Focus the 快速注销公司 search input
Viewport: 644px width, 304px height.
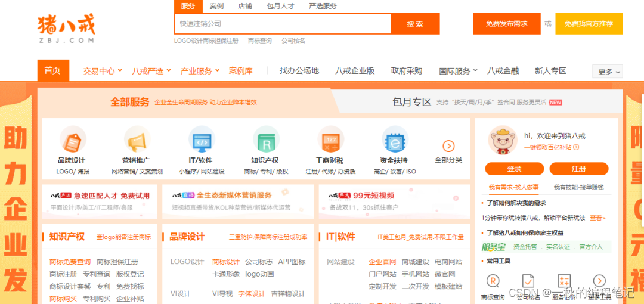point(283,24)
